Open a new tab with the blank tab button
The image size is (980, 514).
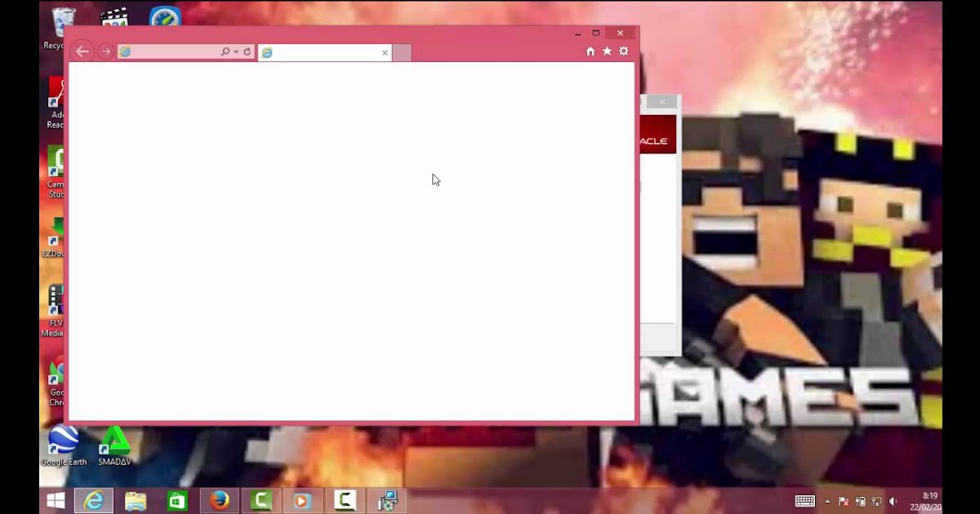[402, 52]
